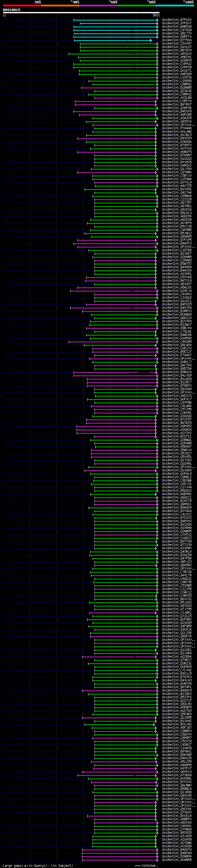
Task: Open hit UniRef100_A7PS07
Action: tap(176, 23)
